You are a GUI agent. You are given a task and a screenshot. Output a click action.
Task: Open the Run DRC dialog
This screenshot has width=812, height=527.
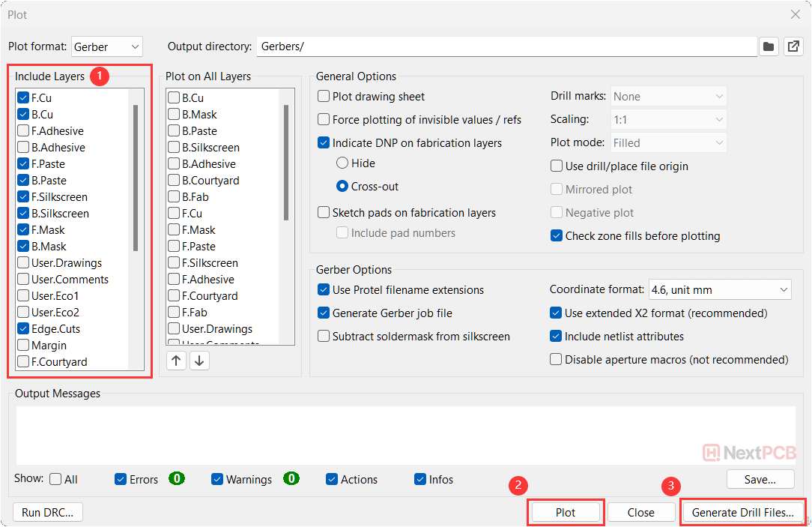pyautogui.click(x=48, y=513)
